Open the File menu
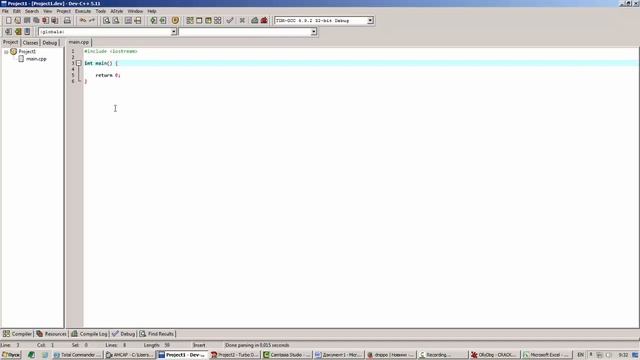640x360 pixels. 5,11
